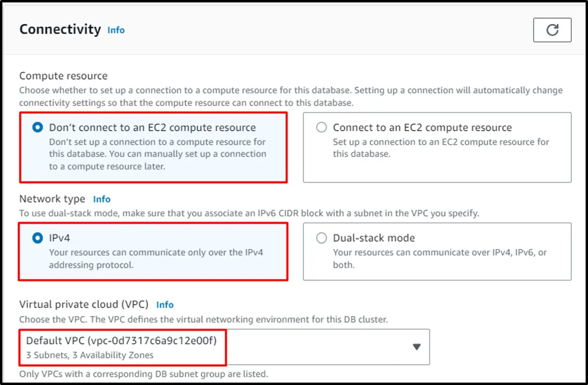
Task: Click the VPC dropdown arrow icon
Action: click(x=417, y=347)
